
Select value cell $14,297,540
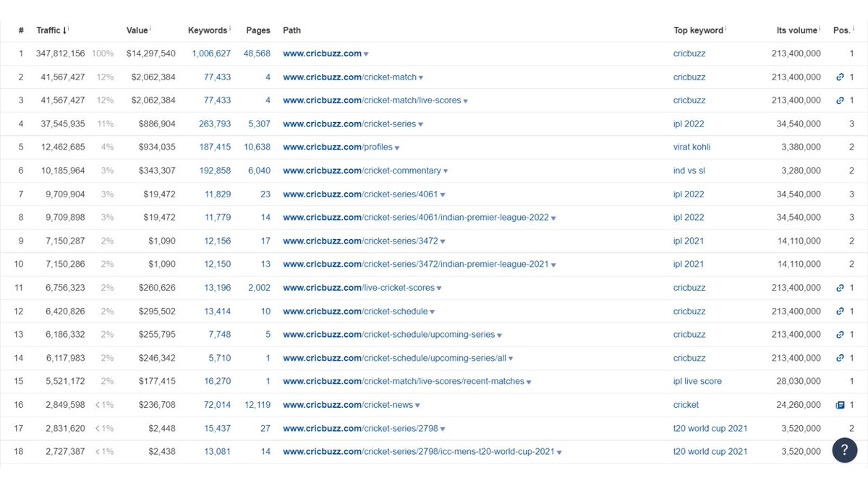point(150,53)
